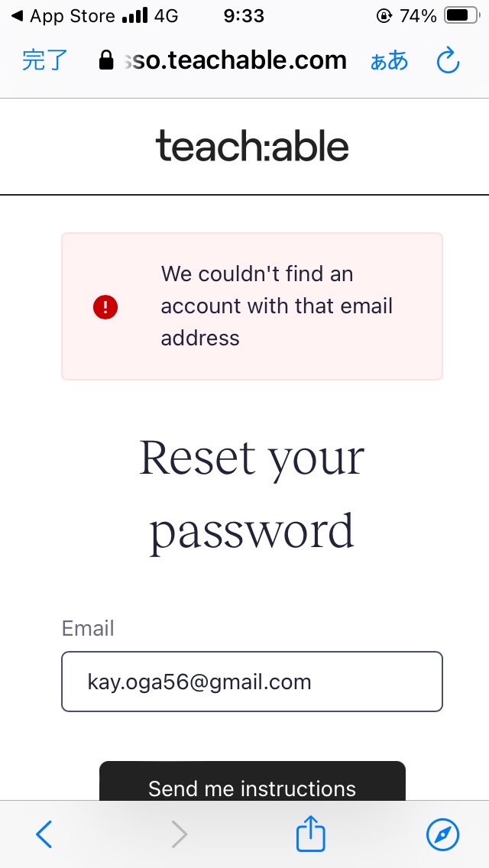Tap the padlock icon in address bar

point(106,60)
